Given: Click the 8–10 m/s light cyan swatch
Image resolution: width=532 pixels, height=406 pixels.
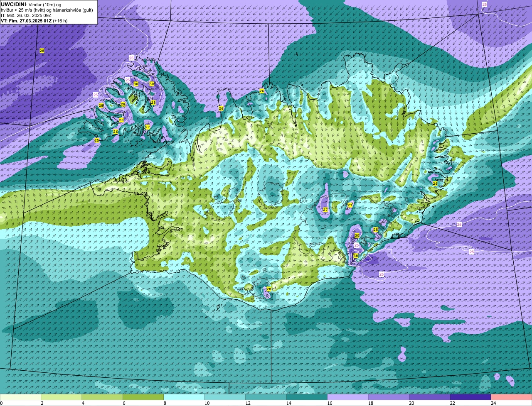Looking at the screenshot, I should tap(184, 397).
